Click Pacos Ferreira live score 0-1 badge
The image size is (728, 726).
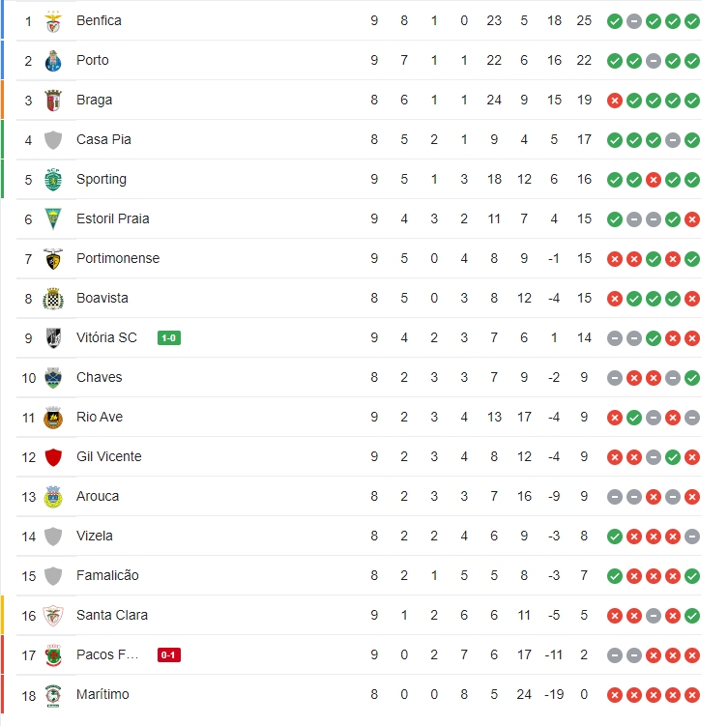click(169, 654)
